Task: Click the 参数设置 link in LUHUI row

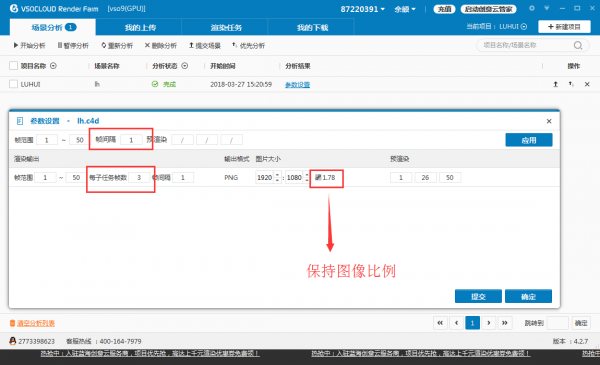Action: click(x=297, y=85)
